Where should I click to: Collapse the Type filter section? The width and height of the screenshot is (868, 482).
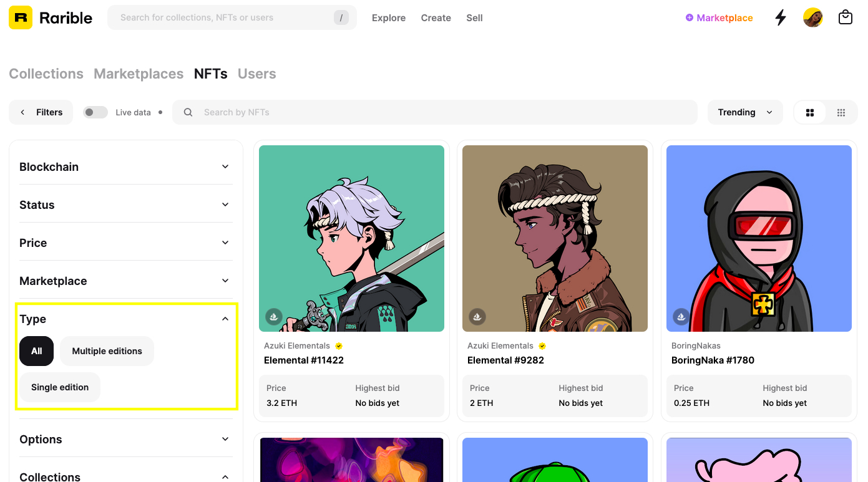(x=126, y=319)
